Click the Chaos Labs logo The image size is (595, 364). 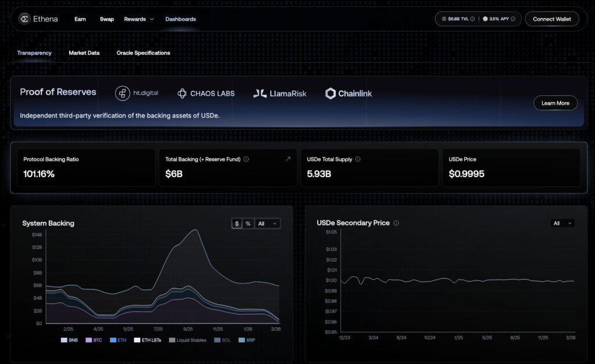click(x=206, y=93)
